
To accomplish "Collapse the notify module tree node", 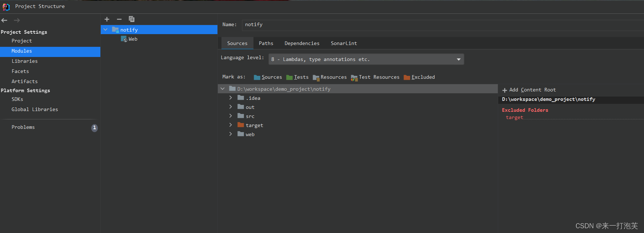I will pyautogui.click(x=105, y=30).
